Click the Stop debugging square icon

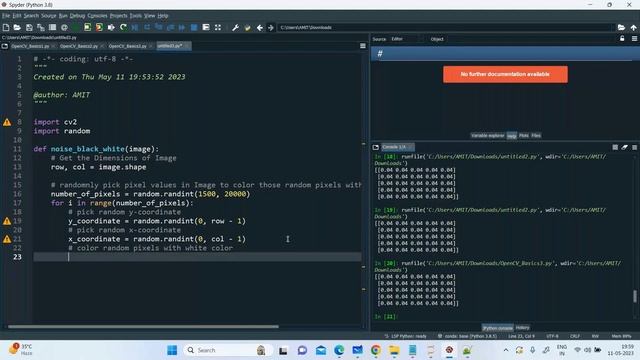(194, 27)
